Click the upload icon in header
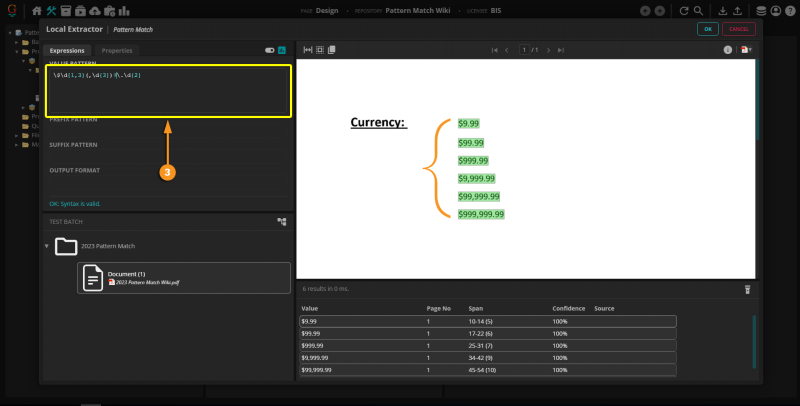Screen dimensions: 800x406 737,11
